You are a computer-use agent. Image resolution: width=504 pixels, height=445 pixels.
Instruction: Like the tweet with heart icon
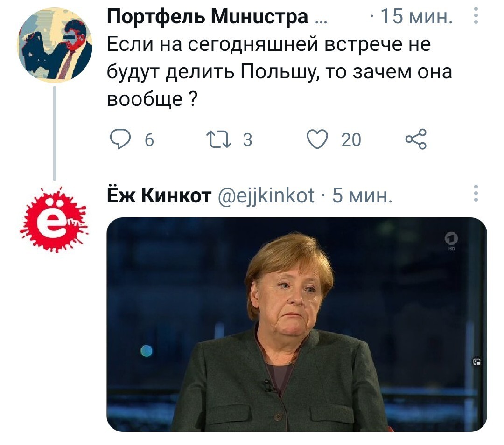317,139
